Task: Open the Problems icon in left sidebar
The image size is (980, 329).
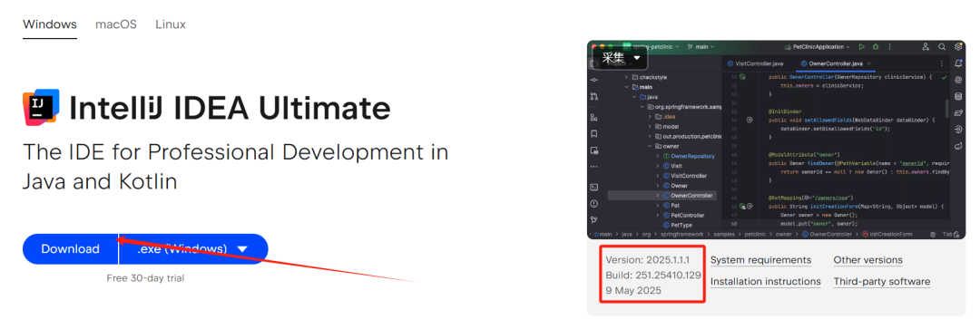Action: [x=594, y=204]
